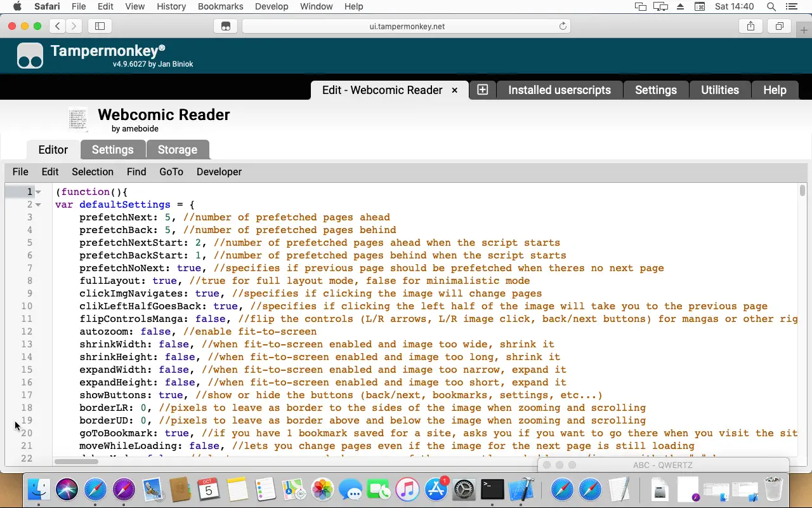Go back with the Safari back arrow
Viewport: 812px width, 508px height.
pos(58,26)
